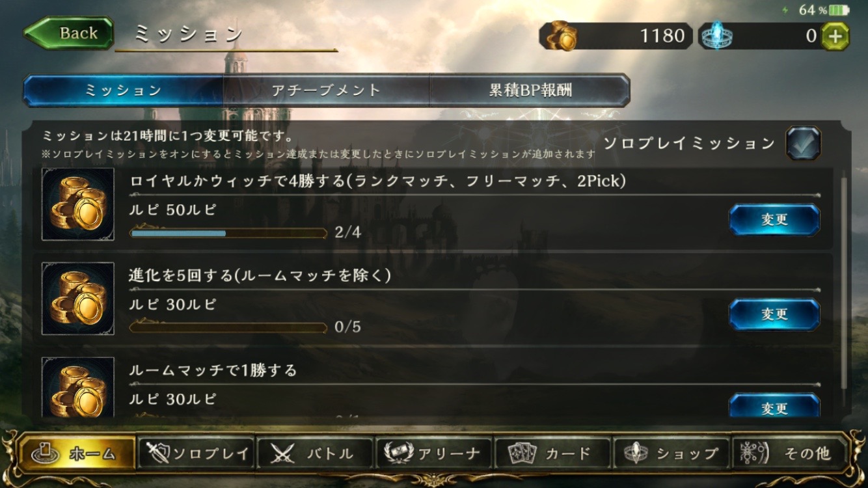Click the 2/4 mission progress bar

(228, 232)
